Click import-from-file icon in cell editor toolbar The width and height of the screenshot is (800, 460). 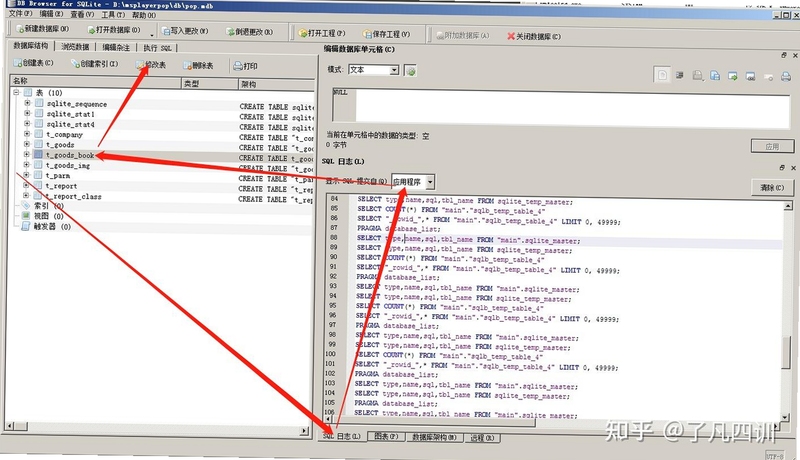click(x=733, y=76)
